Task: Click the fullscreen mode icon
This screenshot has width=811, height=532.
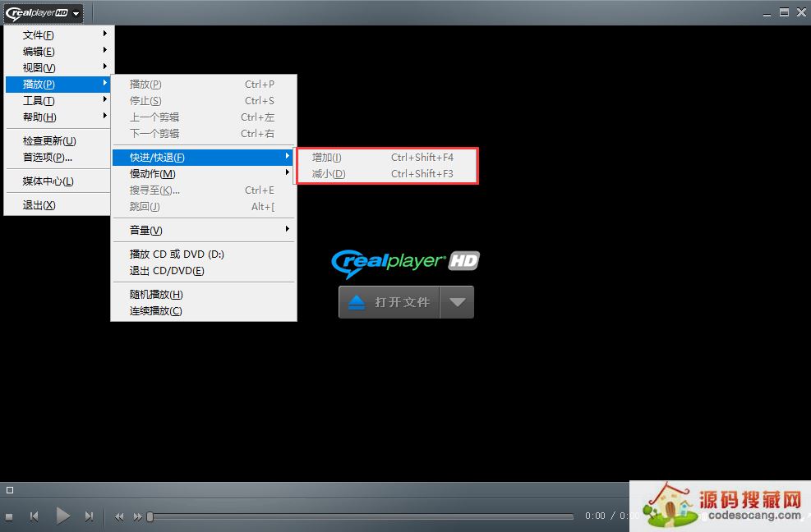Action: (x=11, y=490)
